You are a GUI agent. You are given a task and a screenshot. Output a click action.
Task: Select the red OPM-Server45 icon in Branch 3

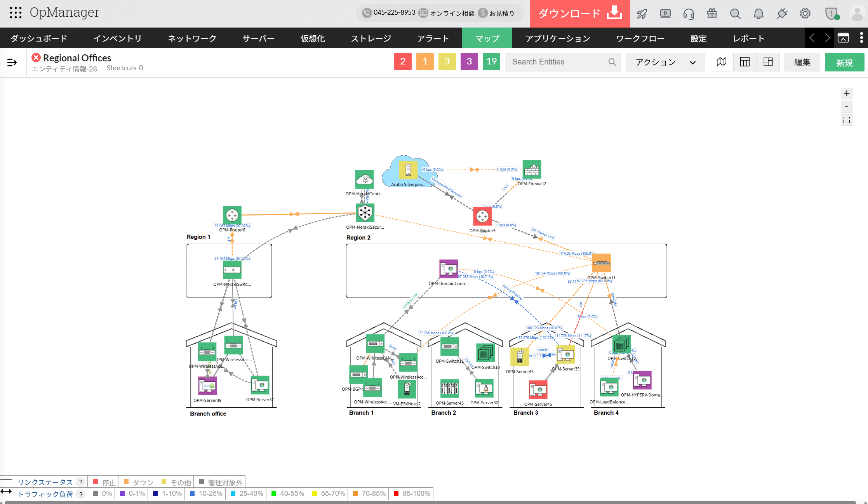tap(538, 389)
